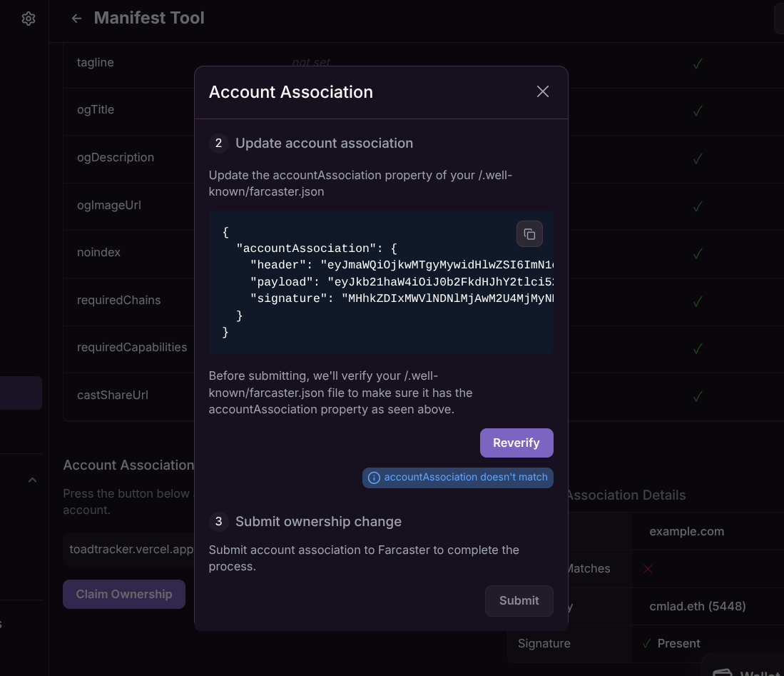Click the copy icon in the code block
This screenshot has width=784, height=676.
[x=529, y=234]
